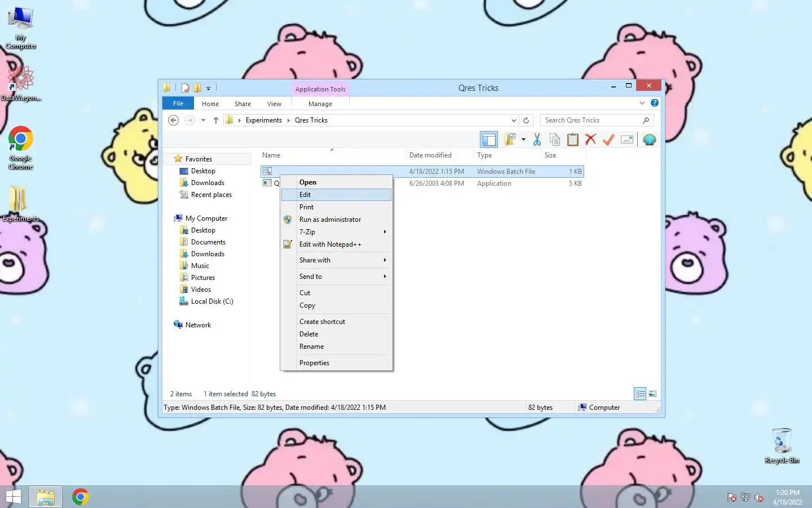This screenshot has height=508, width=812.
Task: Open the Recent locations dropdown arrow
Action: point(203,120)
